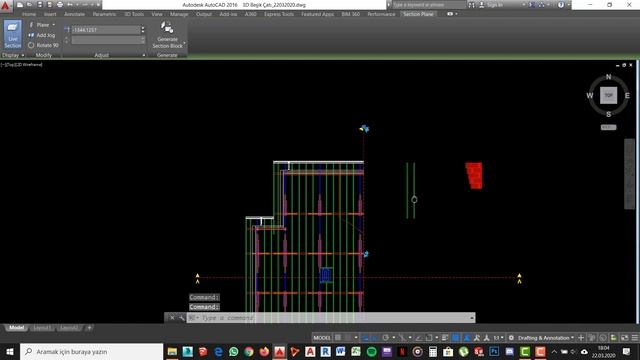Click the keyword search box
Viewport: 640px width, 360px height.
[429, 5]
